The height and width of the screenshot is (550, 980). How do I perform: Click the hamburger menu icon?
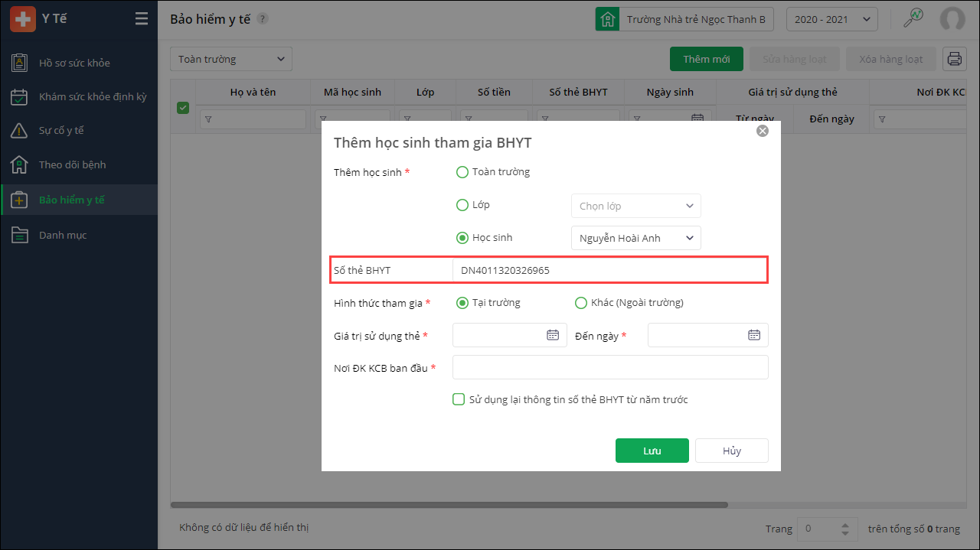(x=142, y=19)
